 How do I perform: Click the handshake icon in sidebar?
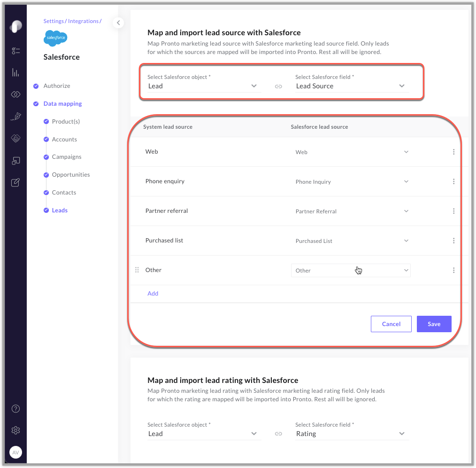(x=16, y=138)
